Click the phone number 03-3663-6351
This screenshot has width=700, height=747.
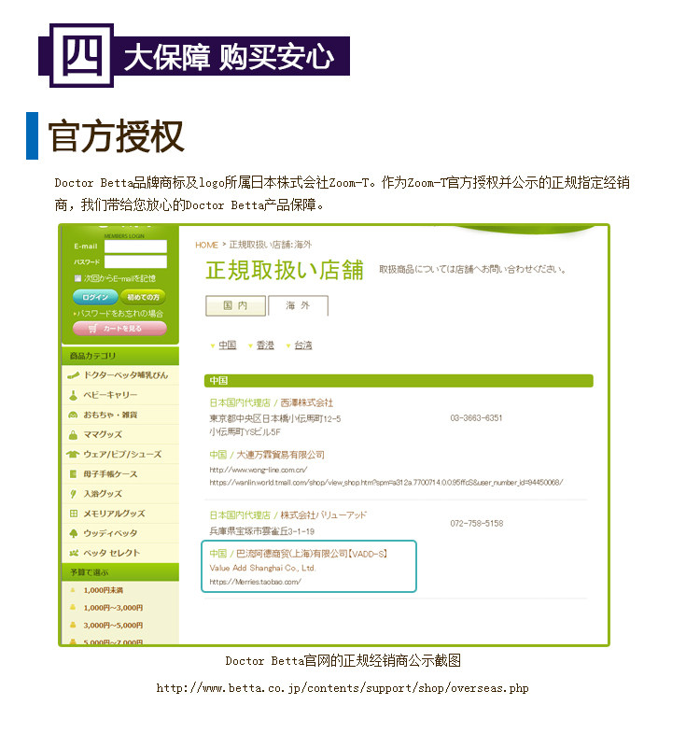[x=476, y=417]
